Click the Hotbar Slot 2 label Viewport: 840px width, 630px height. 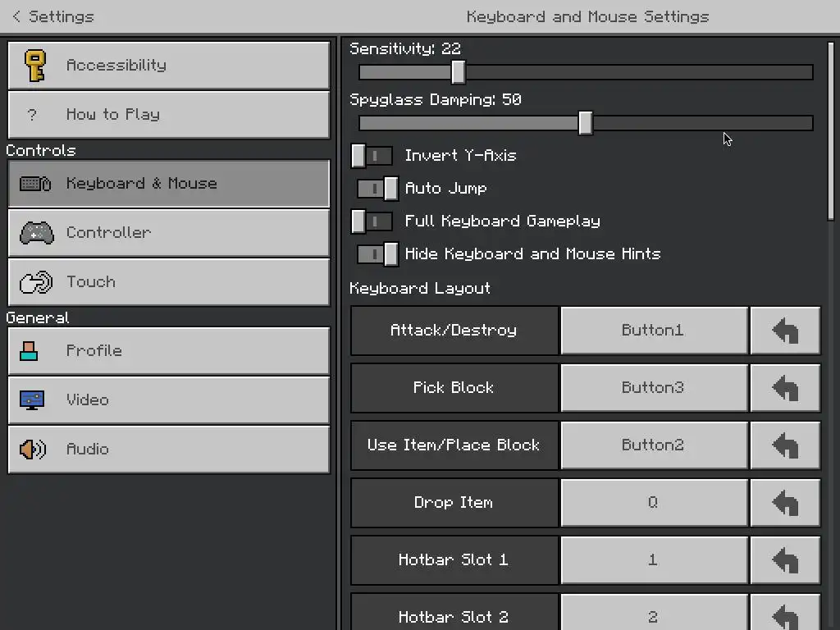click(x=454, y=617)
